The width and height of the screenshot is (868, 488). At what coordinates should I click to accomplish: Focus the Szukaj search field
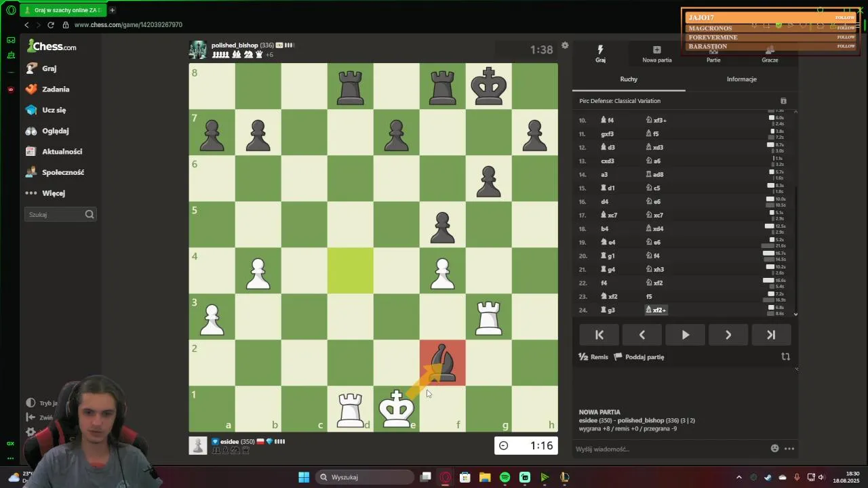(60, 214)
